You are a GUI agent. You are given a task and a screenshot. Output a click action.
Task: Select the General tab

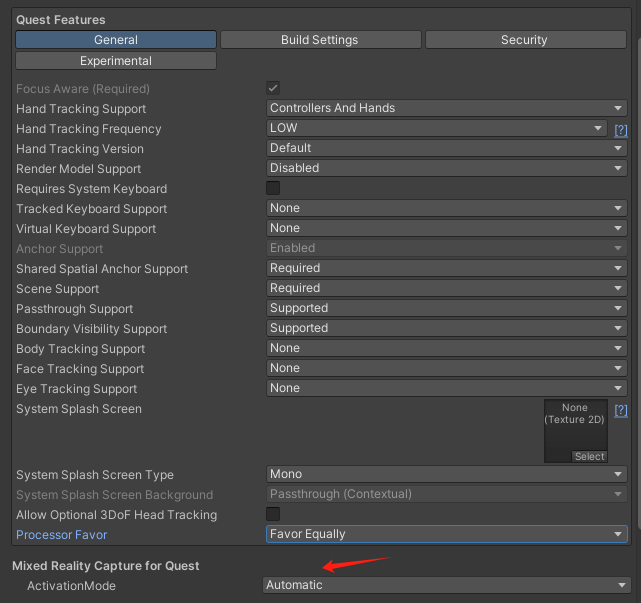click(x=116, y=40)
